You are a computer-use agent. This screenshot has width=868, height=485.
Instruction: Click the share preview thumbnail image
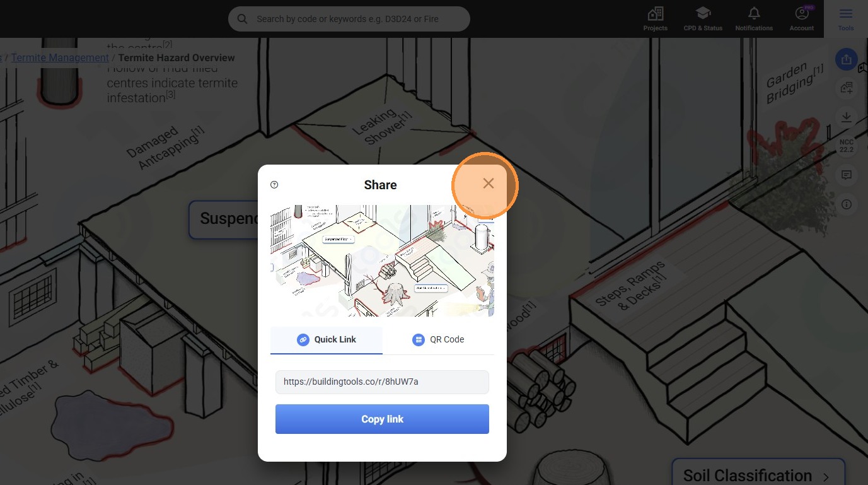tap(382, 260)
